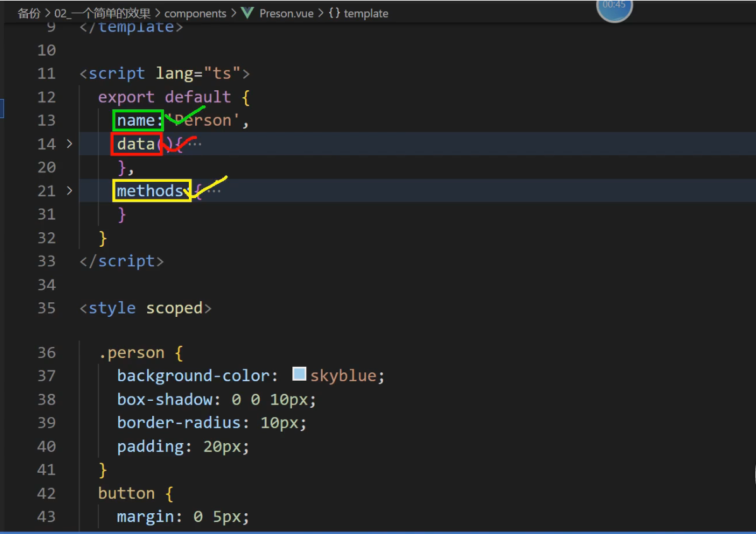The width and height of the screenshot is (756, 534).
Task: Place cursor on '<script lang="ts">' line
Action: pos(165,74)
